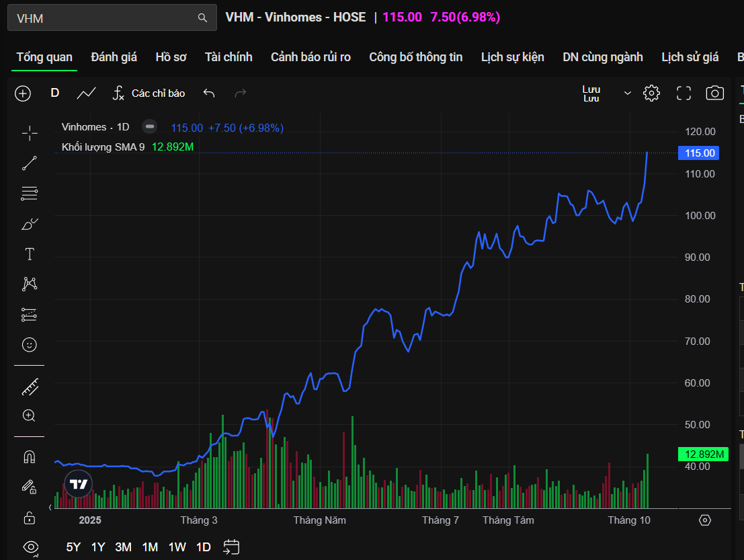Open the measure ruler tool

[x=30, y=387]
